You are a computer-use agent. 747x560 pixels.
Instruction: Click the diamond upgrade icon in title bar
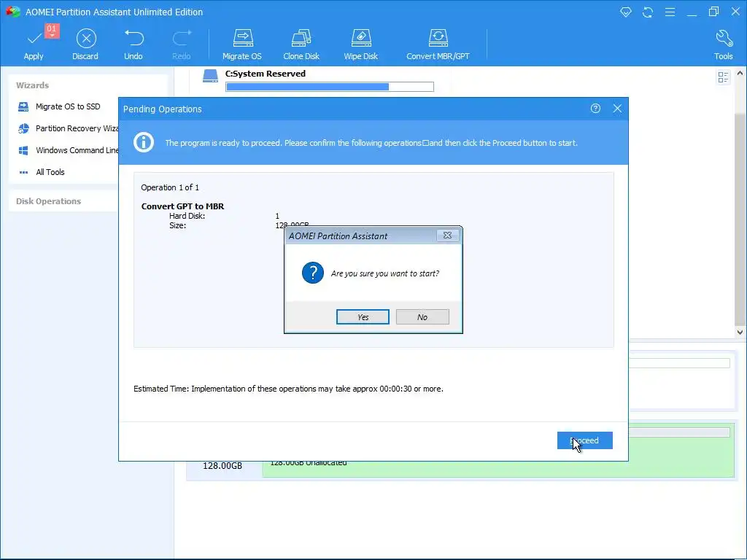pos(625,12)
